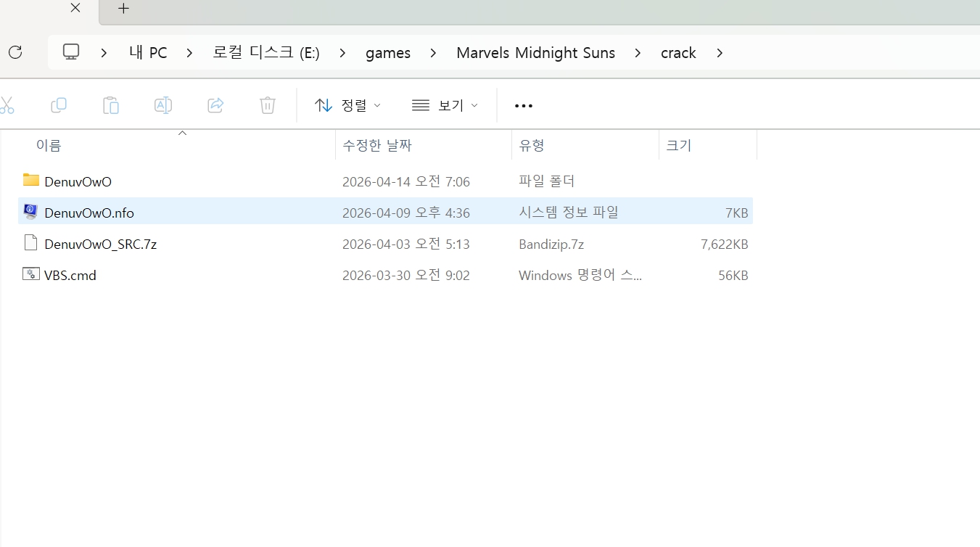
Task: Click the Refresh icon in address bar
Action: click(x=15, y=52)
